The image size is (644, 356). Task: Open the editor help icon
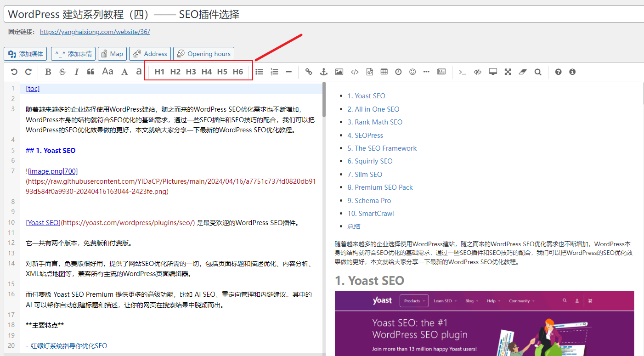coord(558,72)
